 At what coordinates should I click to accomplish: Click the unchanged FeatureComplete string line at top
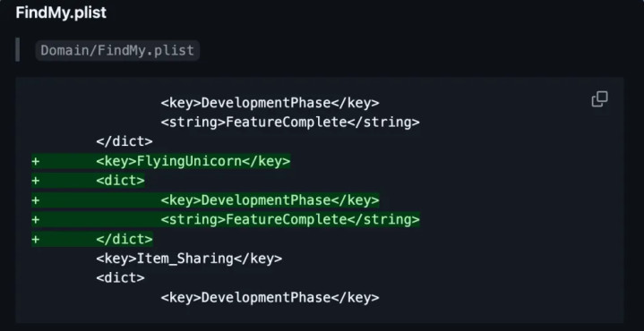290,123
